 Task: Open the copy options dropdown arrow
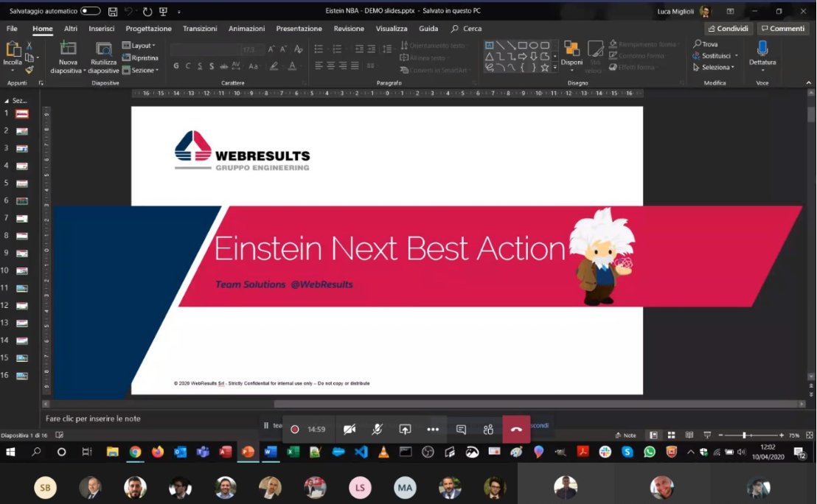pos(38,57)
